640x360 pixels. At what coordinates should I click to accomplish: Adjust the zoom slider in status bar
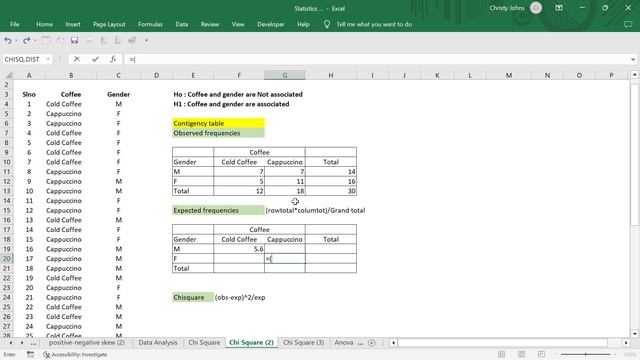point(585,354)
